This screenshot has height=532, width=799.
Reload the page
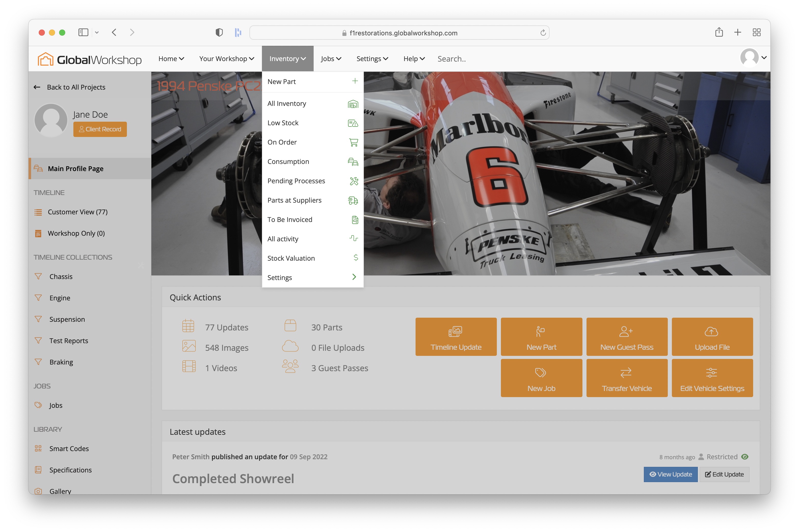(543, 33)
